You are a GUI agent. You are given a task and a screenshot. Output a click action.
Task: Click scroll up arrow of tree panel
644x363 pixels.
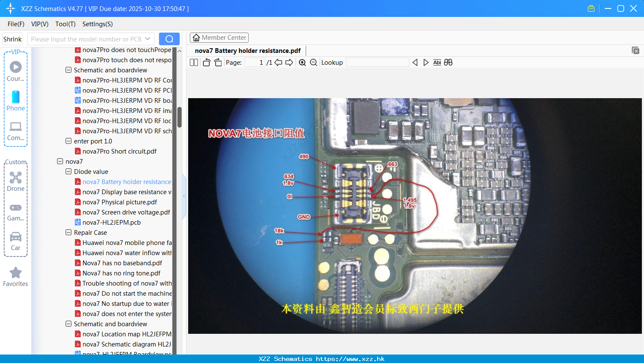(179, 51)
